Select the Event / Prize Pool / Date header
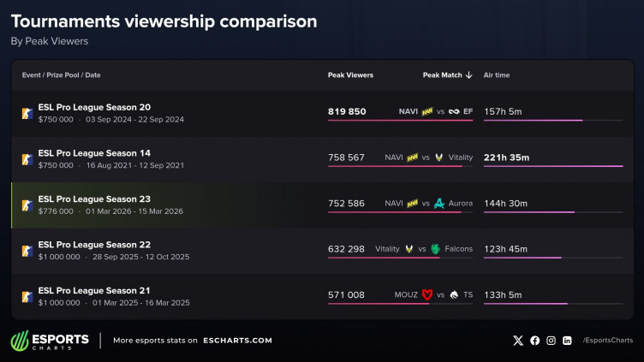Viewport: 644px width, 362px height. (x=61, y=75)
